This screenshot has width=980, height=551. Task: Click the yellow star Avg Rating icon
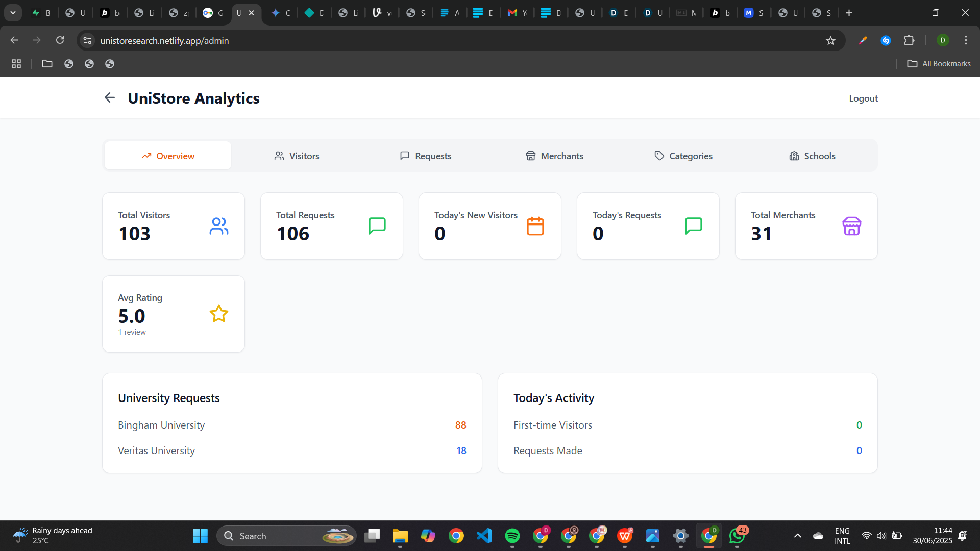(218, 314)
